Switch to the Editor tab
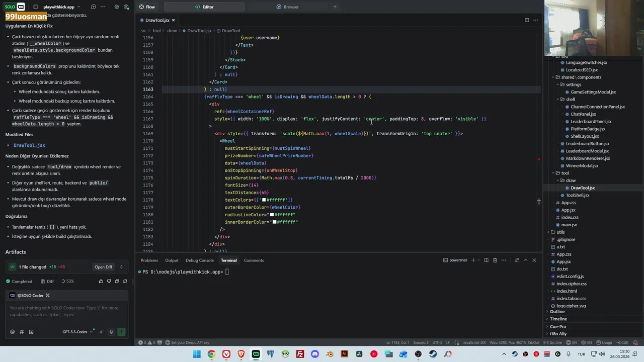The height and width of the screenshot is (362, 644). pyautogui.click(x=204, y=7)
